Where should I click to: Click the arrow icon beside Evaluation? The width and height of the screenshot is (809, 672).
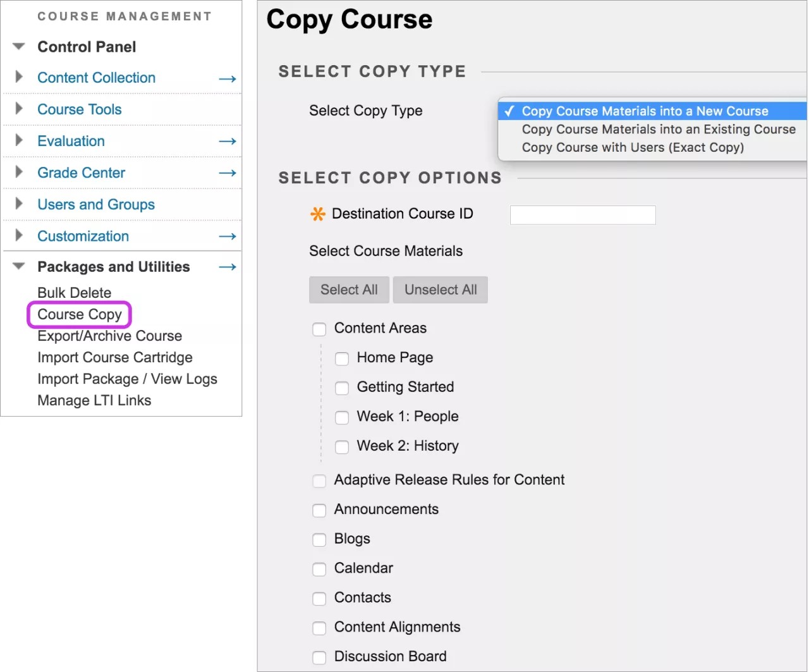(227, 141)
